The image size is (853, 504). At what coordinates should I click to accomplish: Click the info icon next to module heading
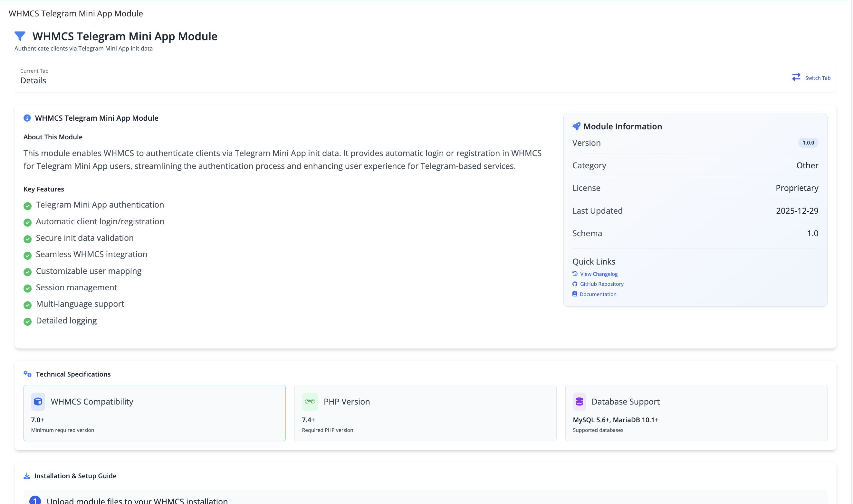(x=27, y=118)
